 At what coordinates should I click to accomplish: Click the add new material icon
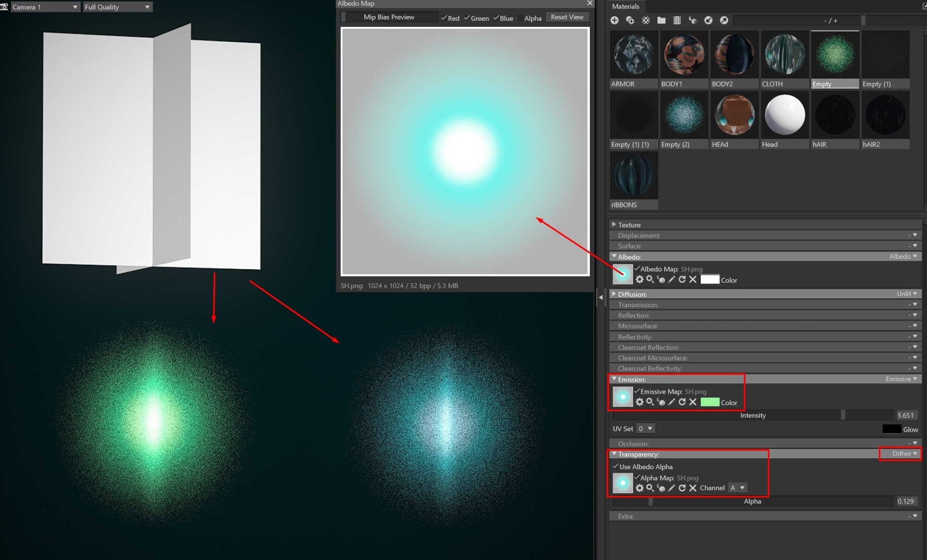(x=614, y=20)
